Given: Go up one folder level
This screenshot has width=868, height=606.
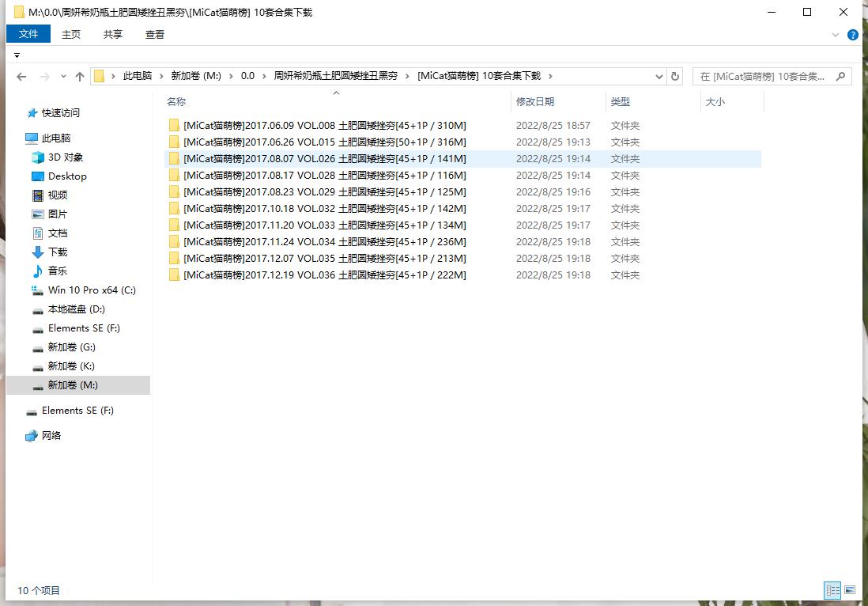Looking at the screenshot, I should (80, 77).
